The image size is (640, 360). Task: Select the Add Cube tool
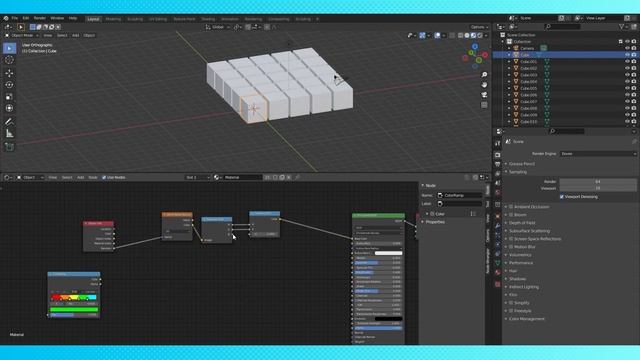click(9, 147)
